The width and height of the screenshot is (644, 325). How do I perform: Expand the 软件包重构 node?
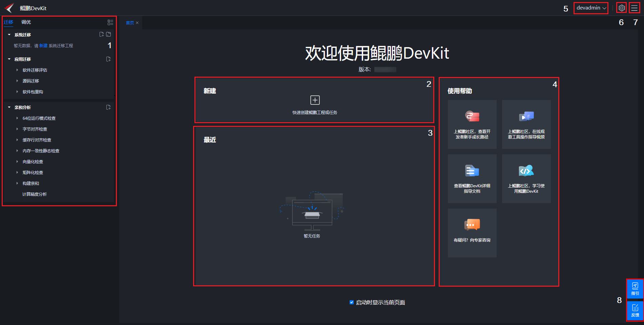pyautogui.click(x=17, y=92)
